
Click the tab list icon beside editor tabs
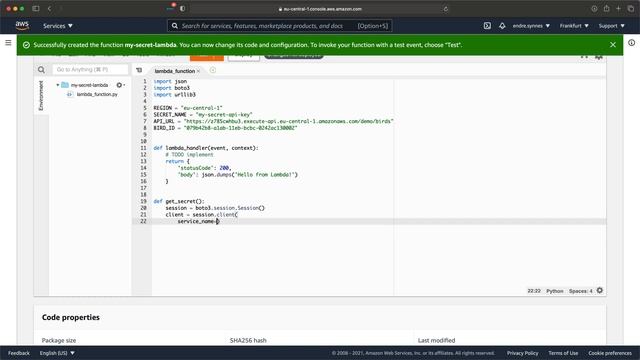[139, 70]
